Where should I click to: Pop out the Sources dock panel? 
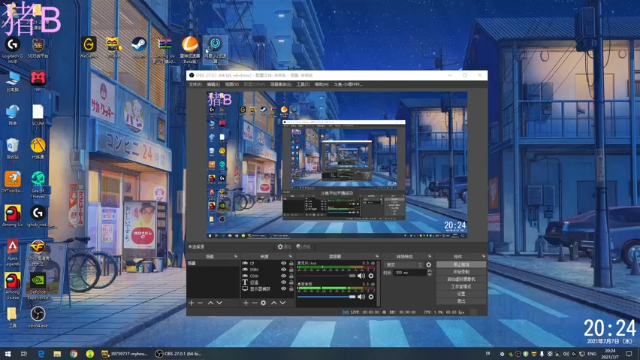coord(290,256)
